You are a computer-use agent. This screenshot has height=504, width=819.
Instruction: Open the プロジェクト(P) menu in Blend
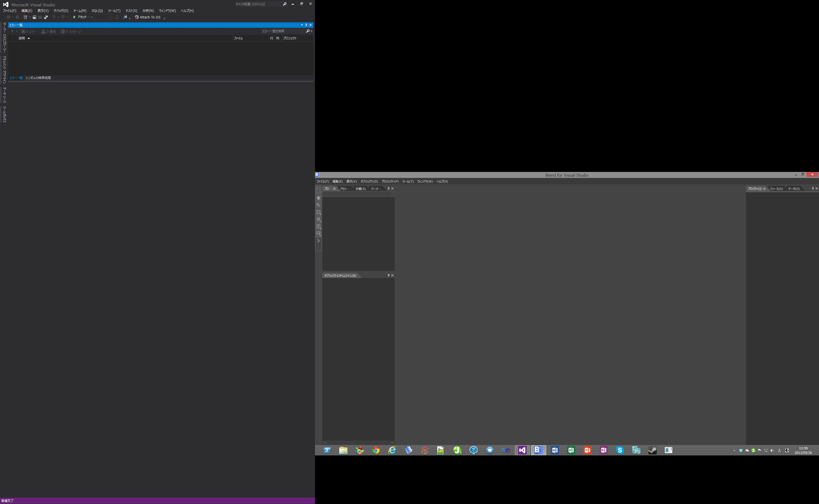[x=390, y=182]
